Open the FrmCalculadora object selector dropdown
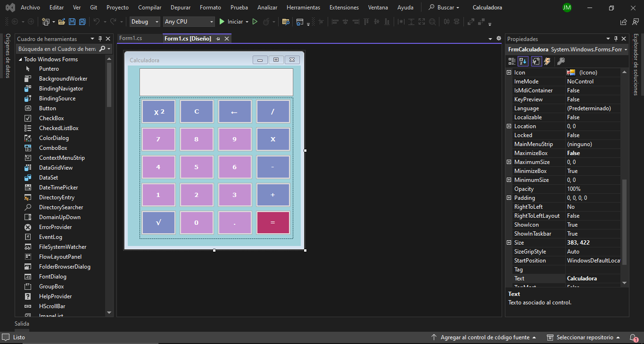 pos(626,49)
